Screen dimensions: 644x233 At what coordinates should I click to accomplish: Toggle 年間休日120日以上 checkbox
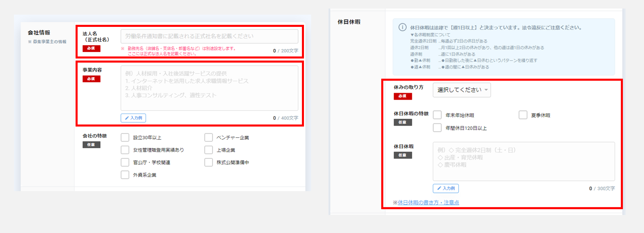[x=437, y=128]
